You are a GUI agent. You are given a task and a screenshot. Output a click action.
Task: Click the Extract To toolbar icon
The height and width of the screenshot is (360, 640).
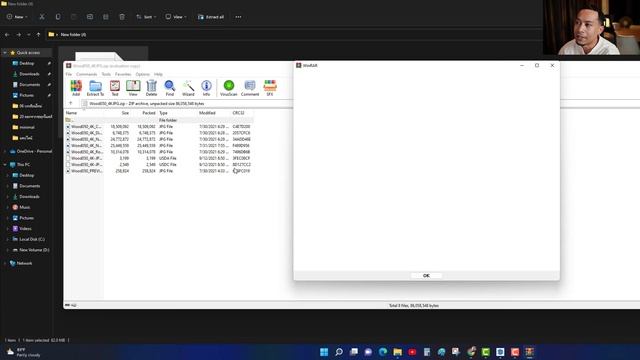(x=95, y=88)
